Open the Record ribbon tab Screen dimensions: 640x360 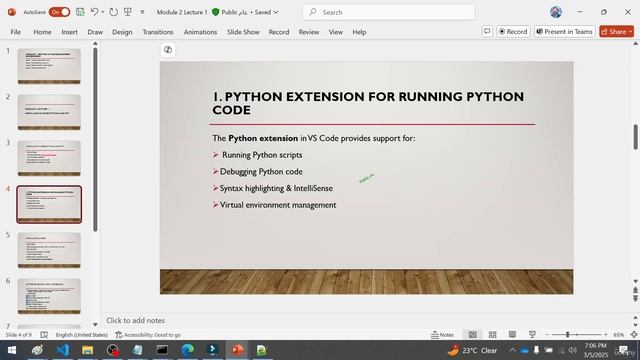[x=279, y=32]
